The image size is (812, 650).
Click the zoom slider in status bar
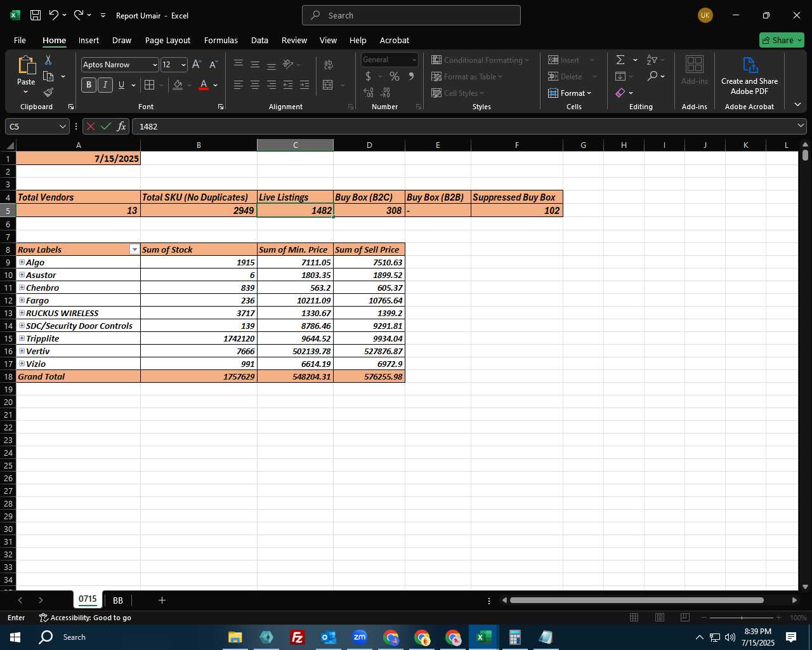click(742, 618)
